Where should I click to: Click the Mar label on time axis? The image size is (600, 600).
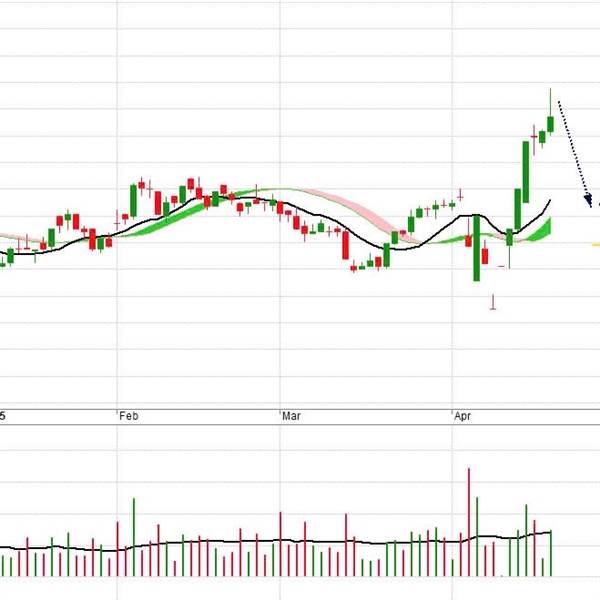tap(291, 416)
